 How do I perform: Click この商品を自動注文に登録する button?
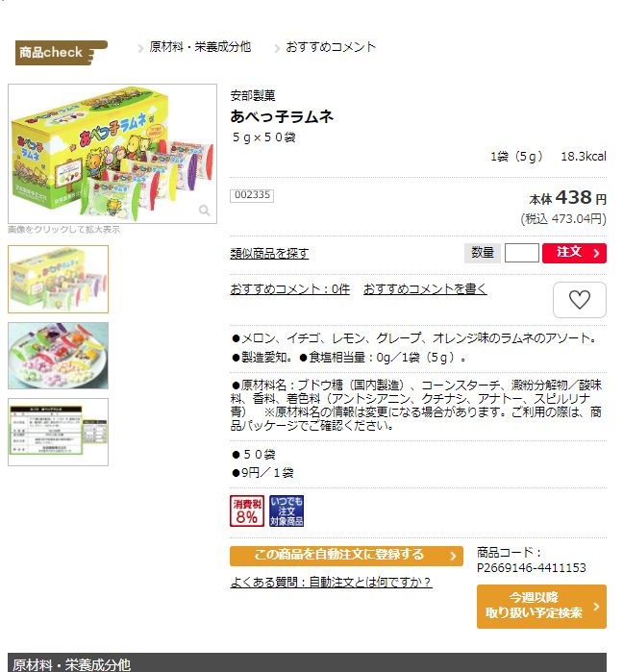click(346, 556)
